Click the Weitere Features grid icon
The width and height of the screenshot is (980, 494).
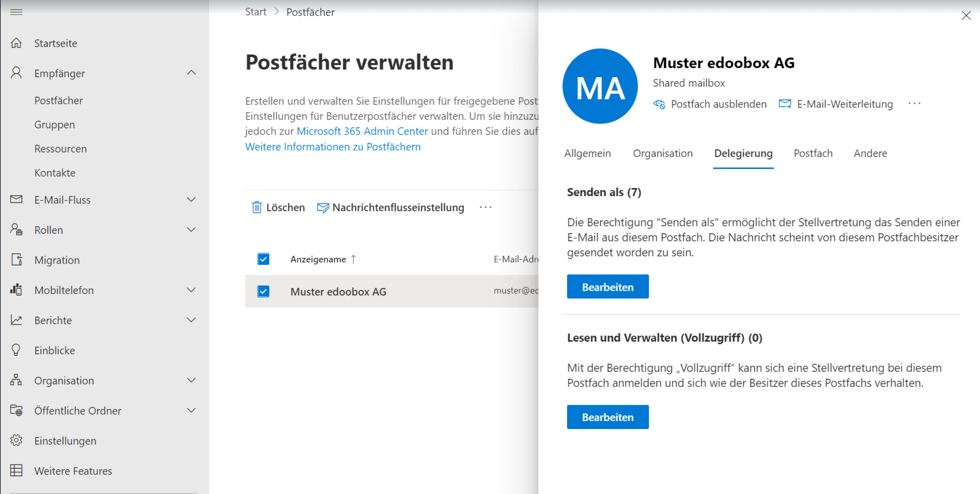[16, 470]
